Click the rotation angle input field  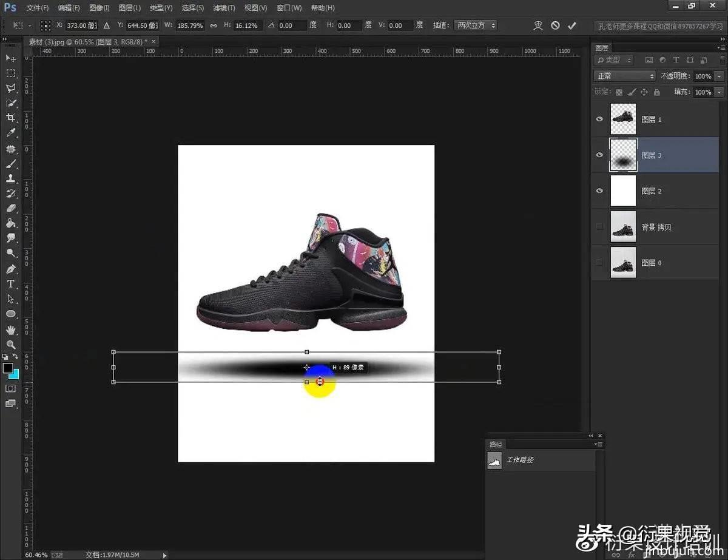click(292, 25)
